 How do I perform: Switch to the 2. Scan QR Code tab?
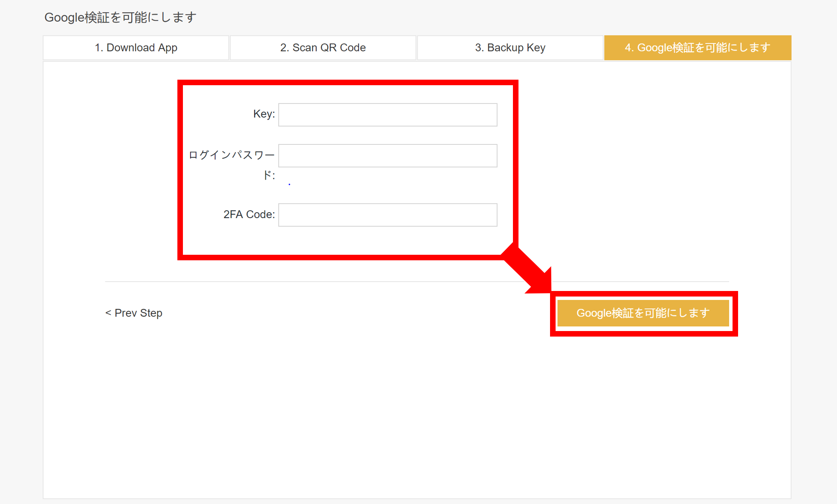(x=323, y=48)
